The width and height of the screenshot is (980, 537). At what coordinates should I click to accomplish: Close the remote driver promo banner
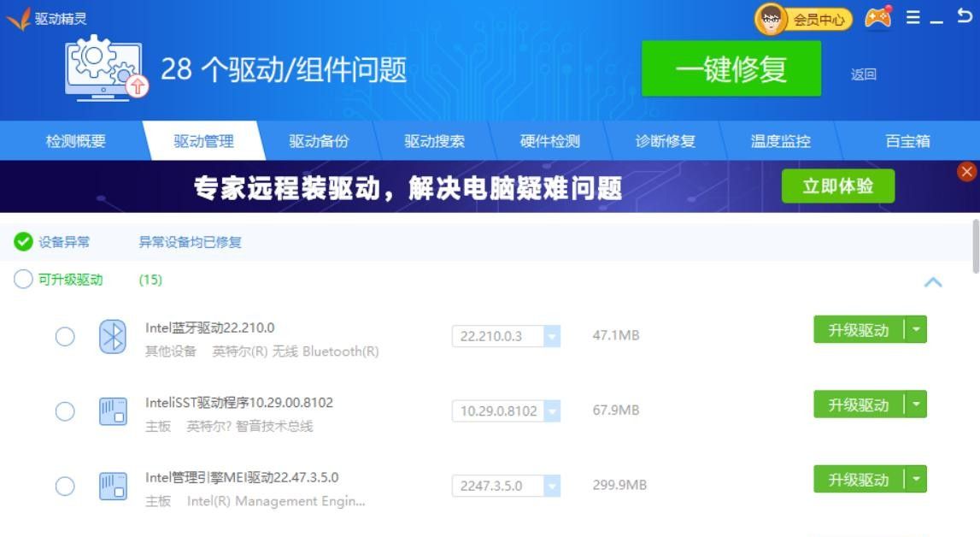(x=968, y=171)
